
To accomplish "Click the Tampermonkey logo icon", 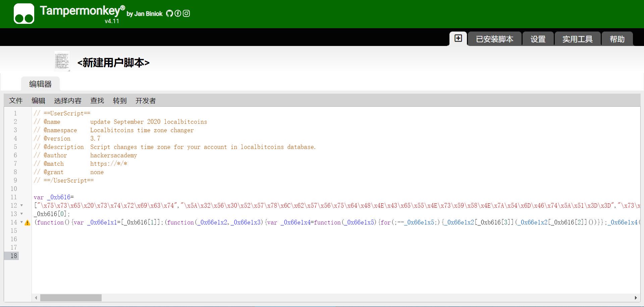I will (x=24, y=14).
